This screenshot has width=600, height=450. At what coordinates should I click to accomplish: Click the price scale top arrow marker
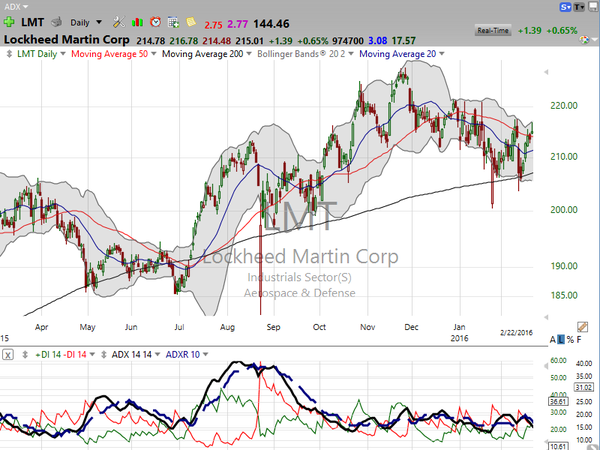pos(546,72)
